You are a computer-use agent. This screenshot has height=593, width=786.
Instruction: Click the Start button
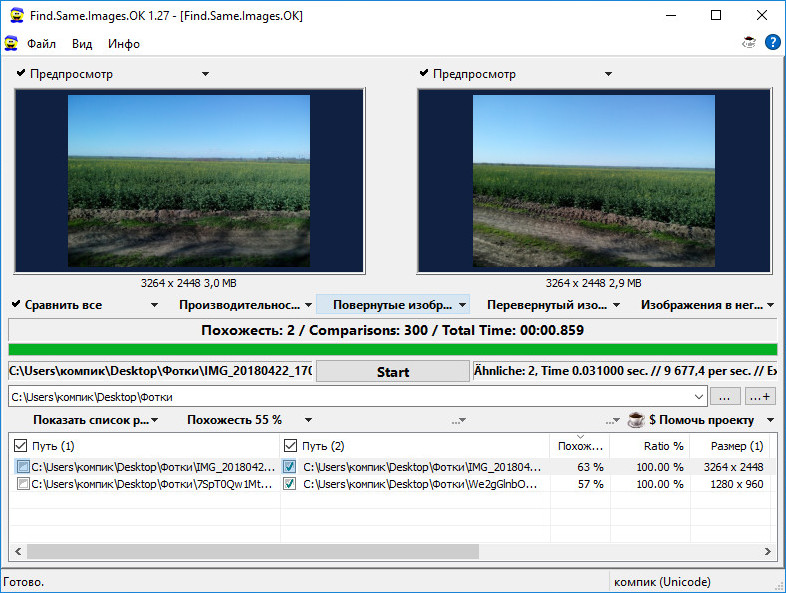[392, 371]
